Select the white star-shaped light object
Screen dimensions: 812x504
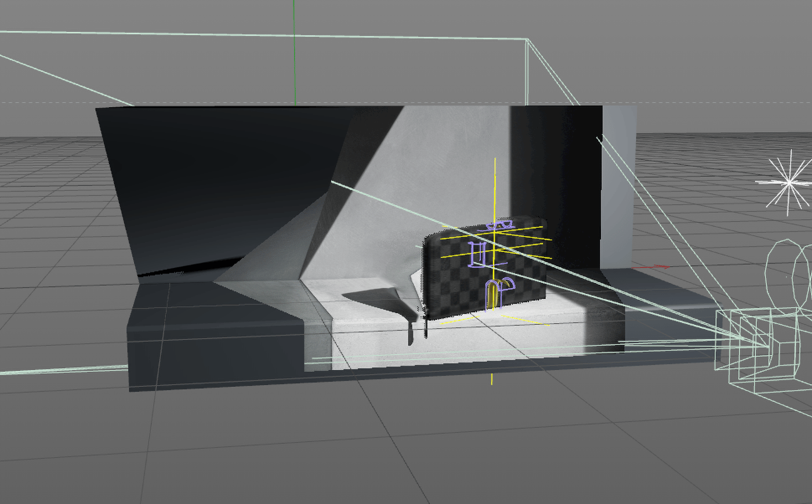coord(788,182)
